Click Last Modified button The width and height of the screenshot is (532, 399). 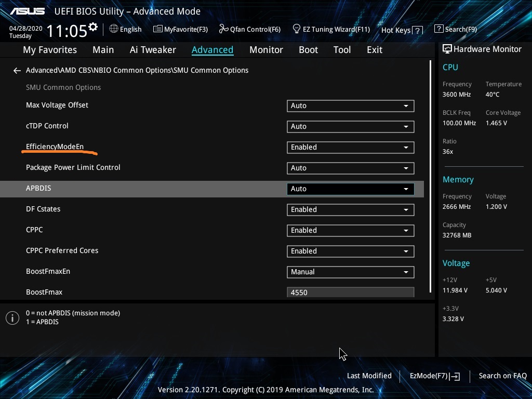[x=369, y=376]
